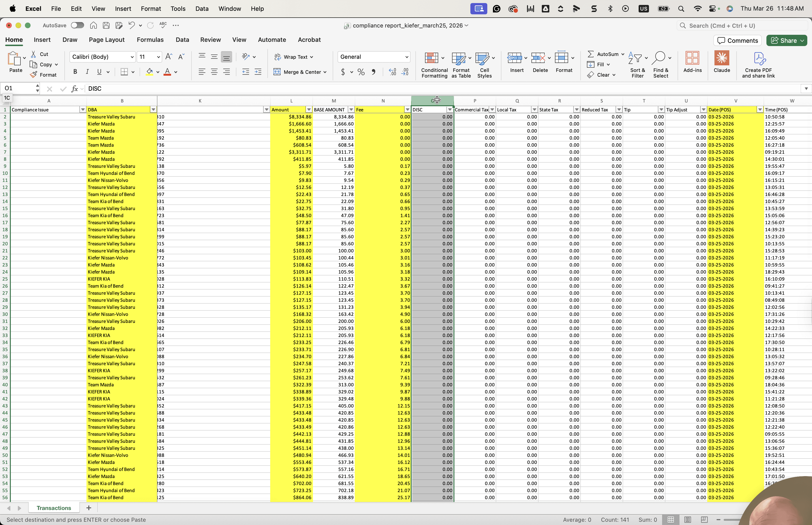Expand the font name Calibri dropdown
This screenshot has width=812, height=525.
132,57
